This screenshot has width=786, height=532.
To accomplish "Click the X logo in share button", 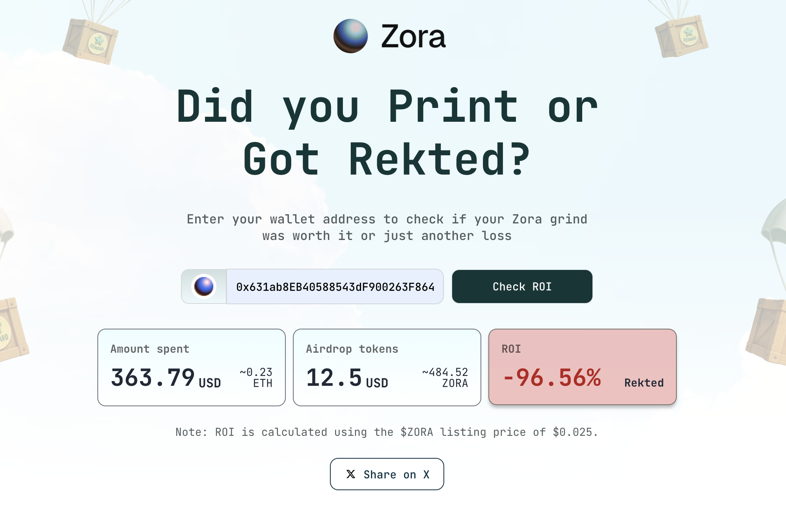I will point(350,474).
